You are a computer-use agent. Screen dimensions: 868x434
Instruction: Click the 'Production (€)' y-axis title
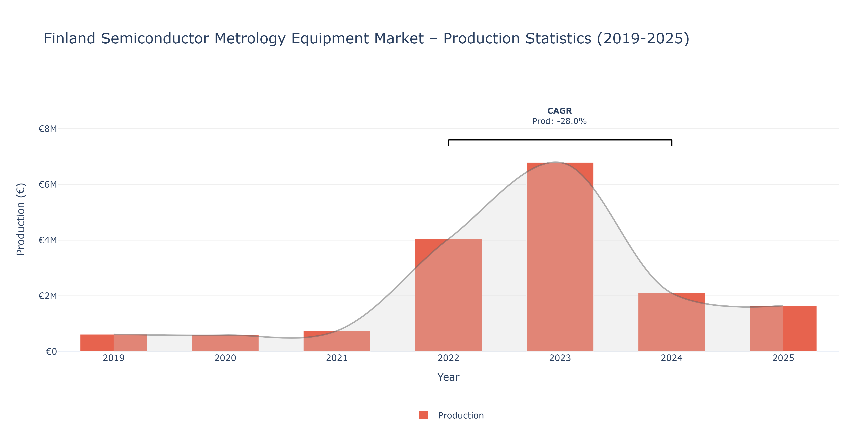(x=21, y=219)
